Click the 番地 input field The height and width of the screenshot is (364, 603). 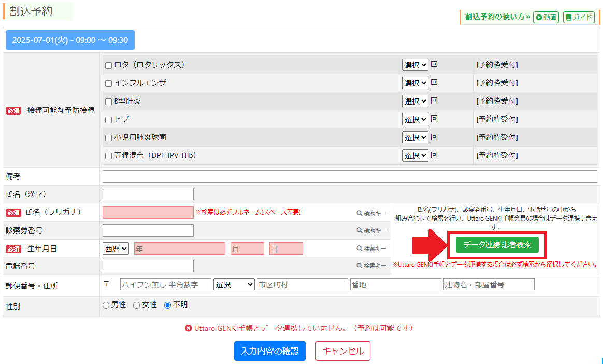point(396,284)
